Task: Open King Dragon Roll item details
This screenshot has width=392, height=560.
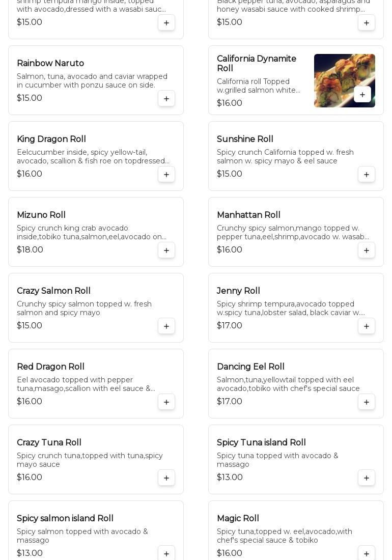Action: [x=96, y=156]
